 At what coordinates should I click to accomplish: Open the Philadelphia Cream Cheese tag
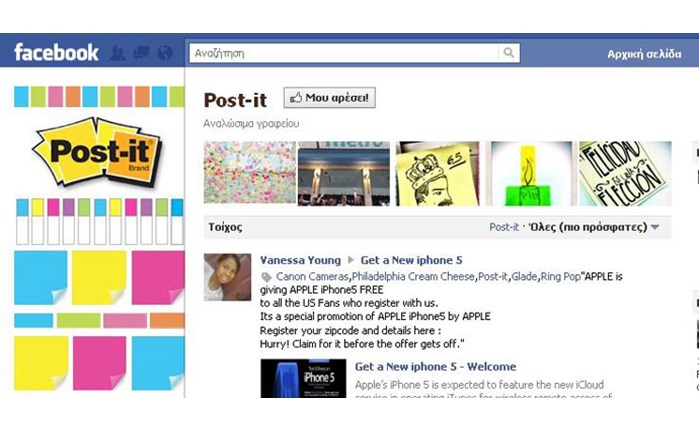point(413,277)
